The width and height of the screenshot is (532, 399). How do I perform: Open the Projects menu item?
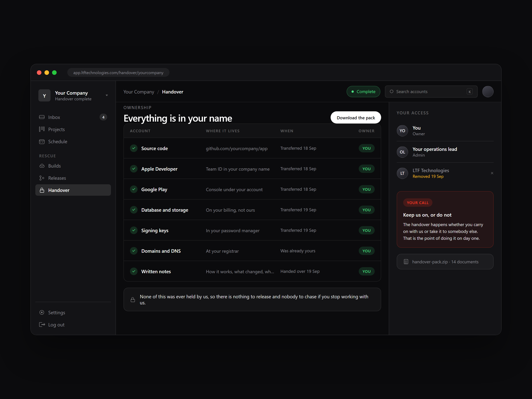(73, 129)
